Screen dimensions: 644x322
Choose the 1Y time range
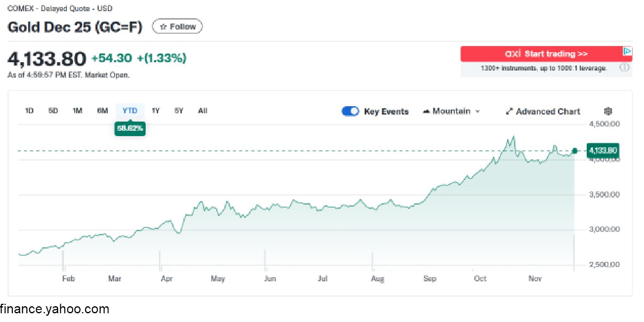[x=156, y=111]
